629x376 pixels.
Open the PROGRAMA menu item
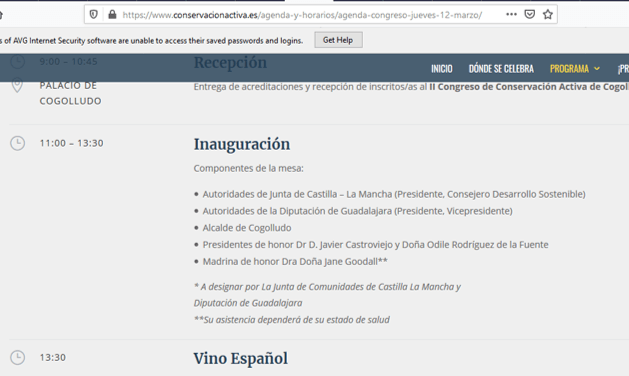(x=569, y=69)
